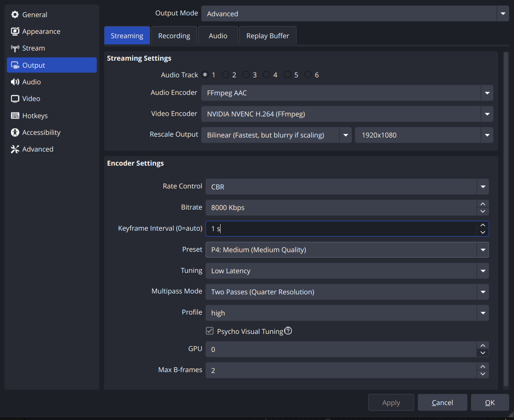Open the Preset dropdown
Screen dimensions: 514x420
click(x=483, y=250)
